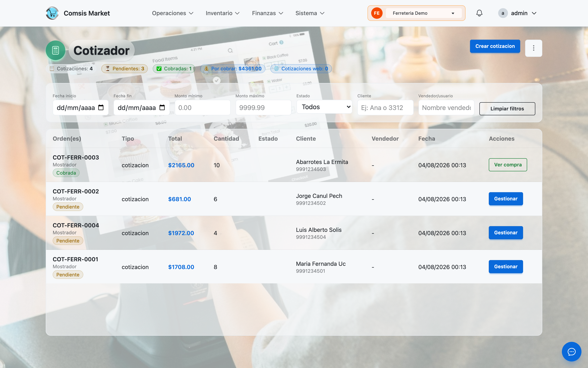588x368 pixels.
Task: Click order COT-FERR-0004
Action: click(x=76, y=225)
